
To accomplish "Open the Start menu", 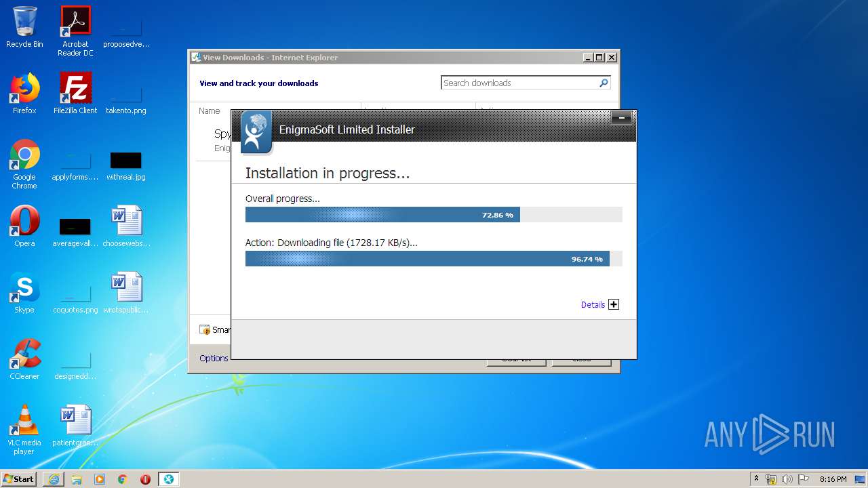I will (x=19, y=479).
